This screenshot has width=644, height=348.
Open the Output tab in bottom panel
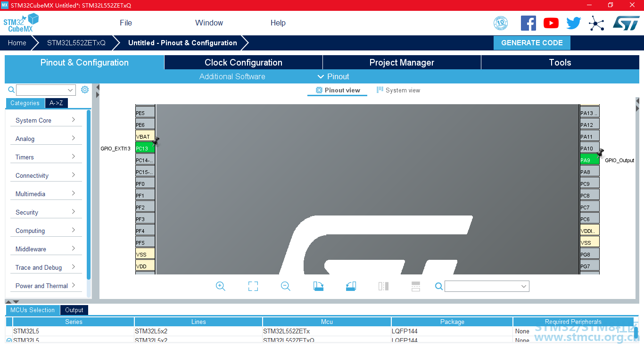(x=74, y=310)
